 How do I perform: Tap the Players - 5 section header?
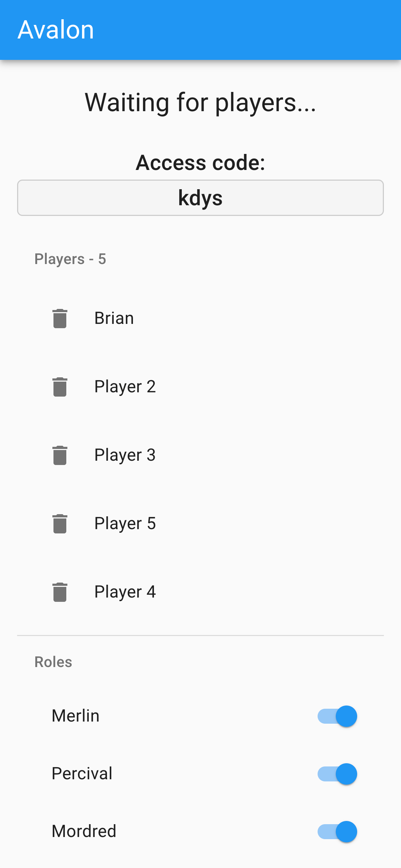70,259
